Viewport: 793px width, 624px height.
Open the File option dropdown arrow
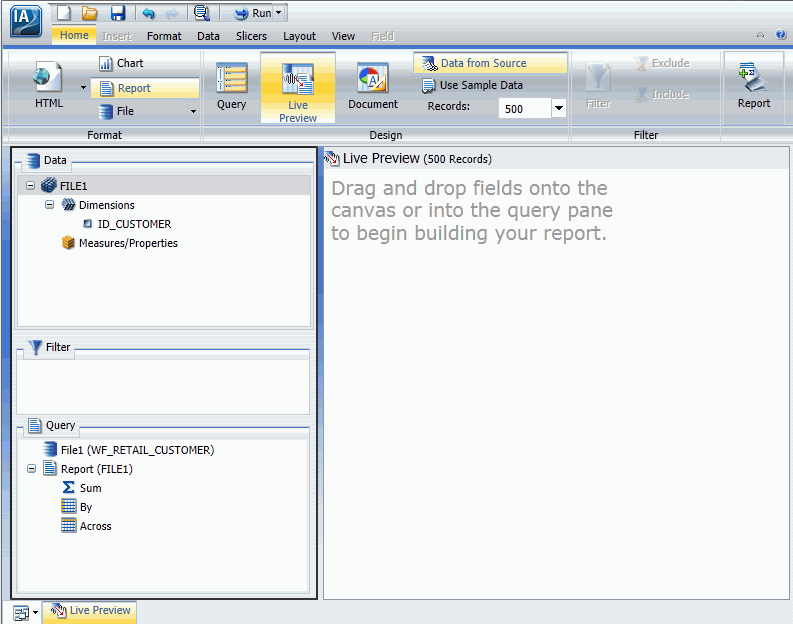coord(193,111)
